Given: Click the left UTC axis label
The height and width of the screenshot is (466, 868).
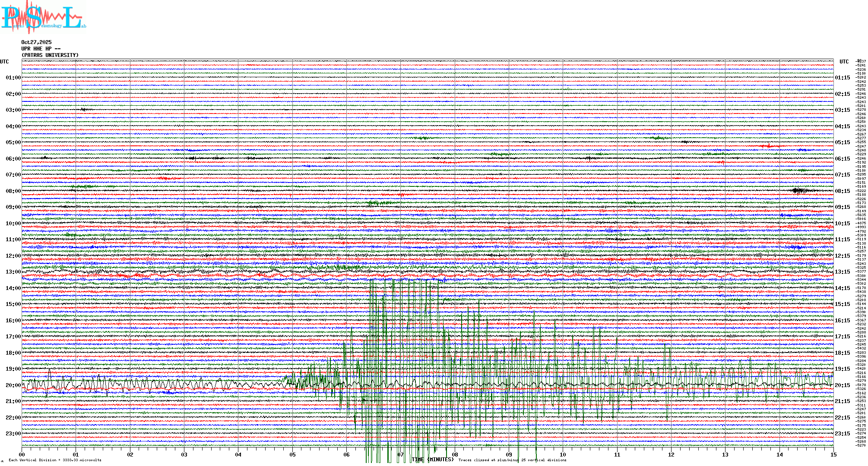Looking at the screenshot, I should [4, 62].
